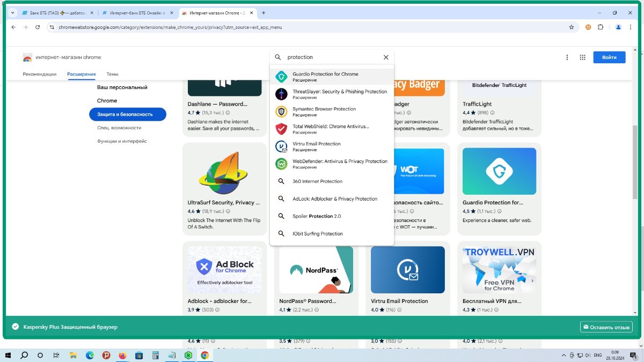Go back to the previous page

[x=13, y=27]
